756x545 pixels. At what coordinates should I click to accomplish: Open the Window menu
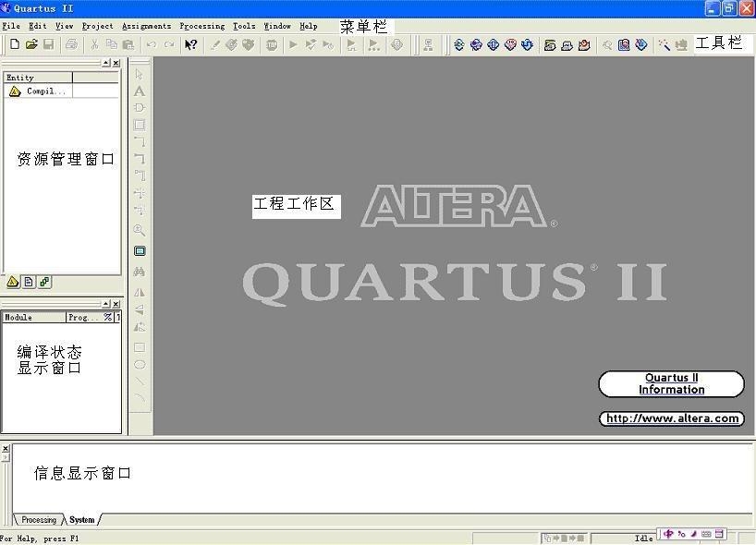pyautogui.click(x=277, y=26)
